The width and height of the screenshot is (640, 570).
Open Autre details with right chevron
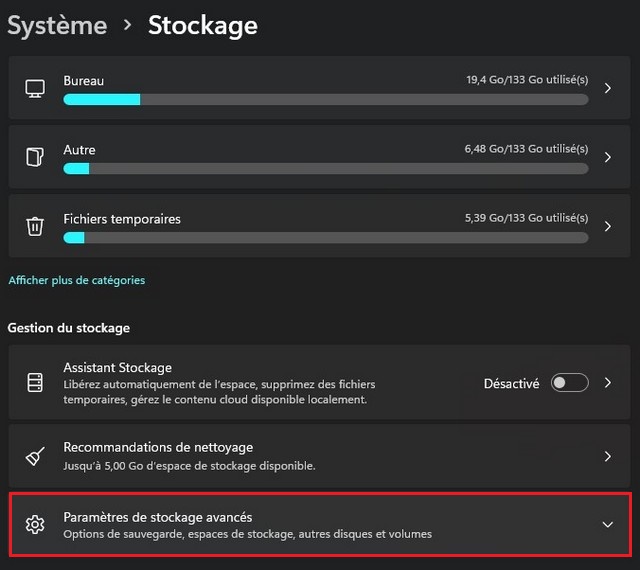pyautogui.click(x=608, y=157)
